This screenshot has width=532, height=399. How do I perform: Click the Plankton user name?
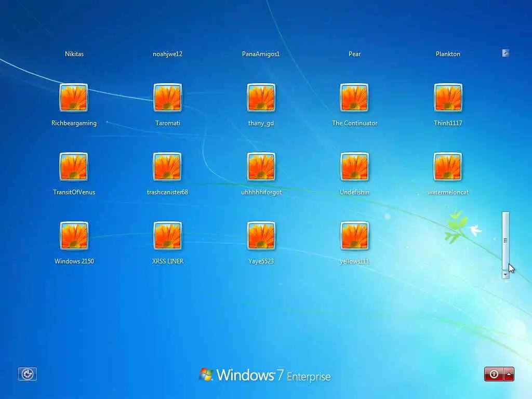click(x=448, y=54)
